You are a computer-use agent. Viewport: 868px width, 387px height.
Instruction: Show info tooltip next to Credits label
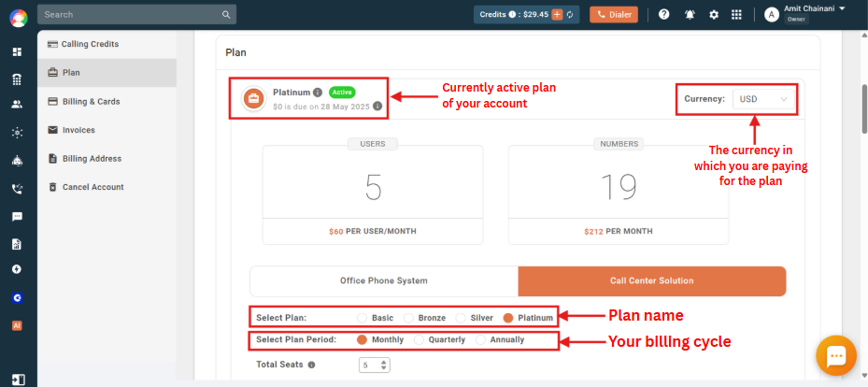pos(512,14)
